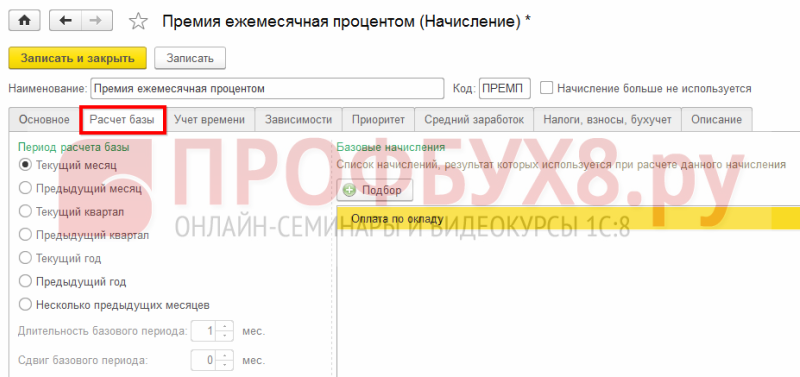Select the 'Предыдущий месяц' radio option
800x377 pixels.
click(24, 188)
